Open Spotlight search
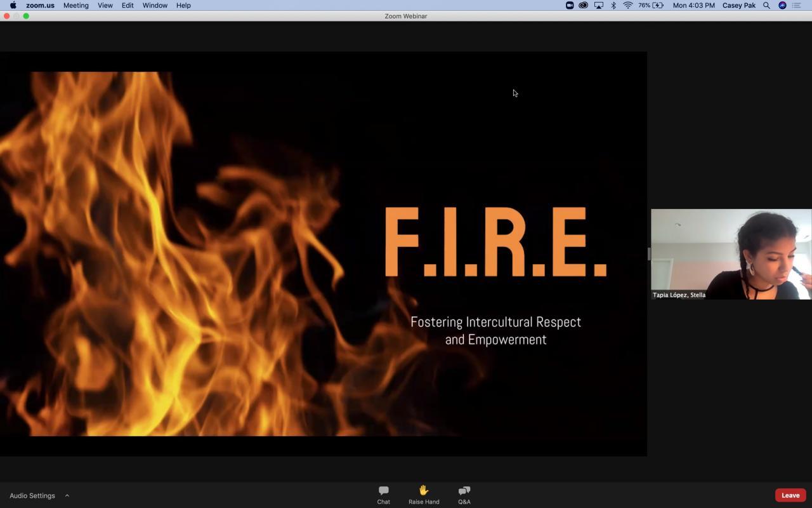 [766, 5]
